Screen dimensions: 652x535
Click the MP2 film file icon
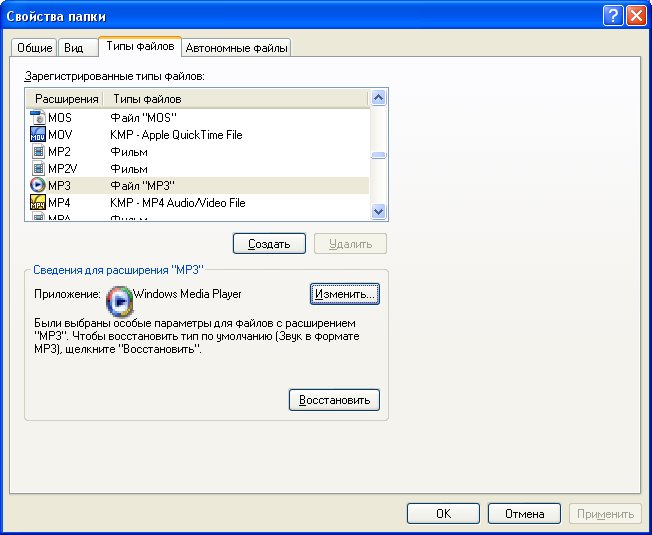coord(39,152)
